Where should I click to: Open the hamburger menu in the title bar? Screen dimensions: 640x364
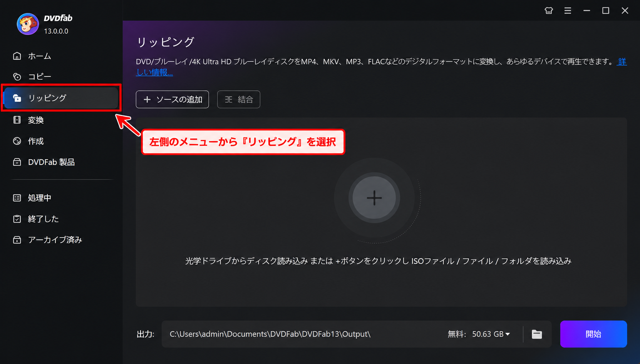tap(568, 10)
